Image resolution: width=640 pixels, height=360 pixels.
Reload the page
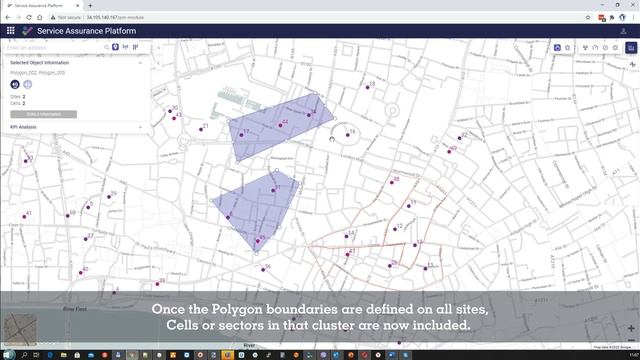point(29,17)
